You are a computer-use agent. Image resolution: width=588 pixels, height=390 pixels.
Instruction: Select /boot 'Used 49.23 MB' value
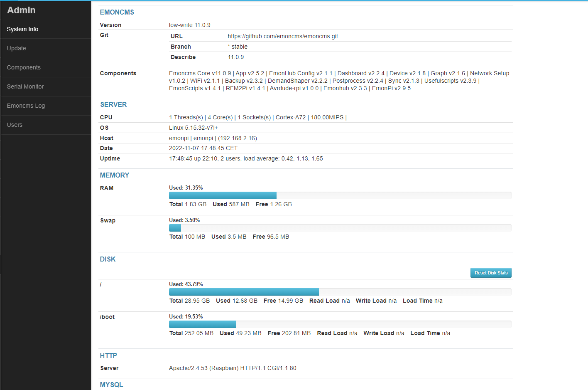coord(240,333)
